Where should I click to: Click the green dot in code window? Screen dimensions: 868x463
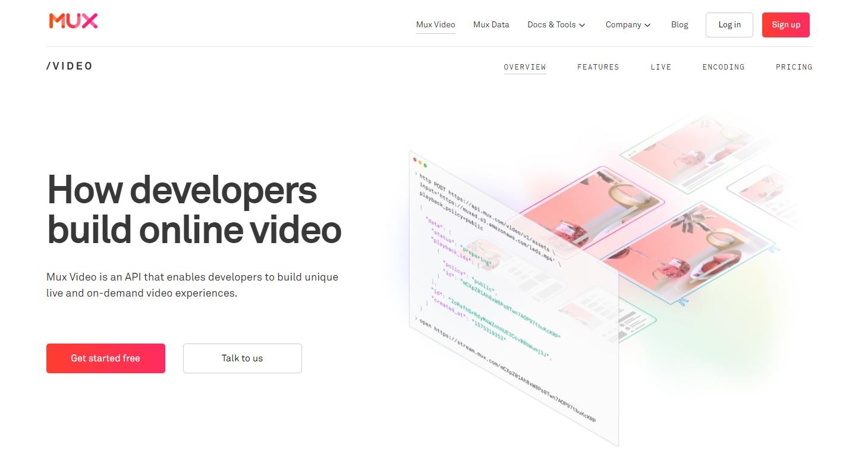pos(425,165)
